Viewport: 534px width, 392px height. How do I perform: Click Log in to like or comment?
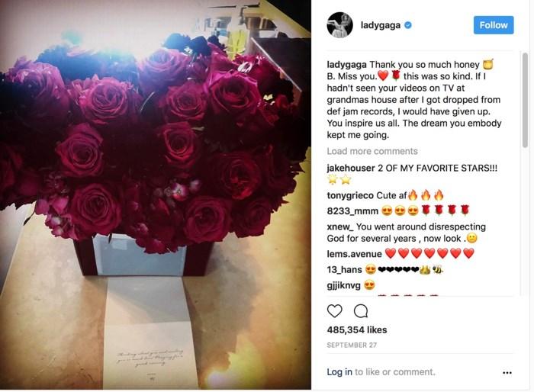[x=339, y=372]
